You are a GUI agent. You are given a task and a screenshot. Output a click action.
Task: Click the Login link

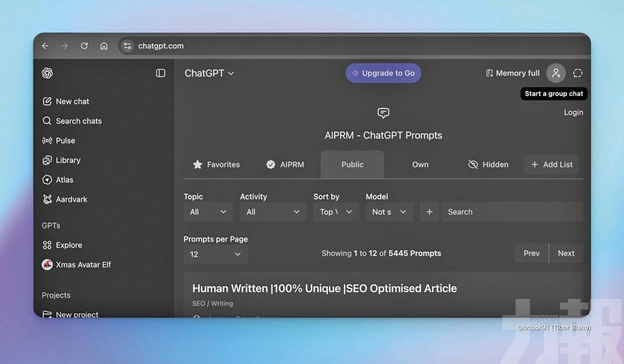[x=573, y=112]
